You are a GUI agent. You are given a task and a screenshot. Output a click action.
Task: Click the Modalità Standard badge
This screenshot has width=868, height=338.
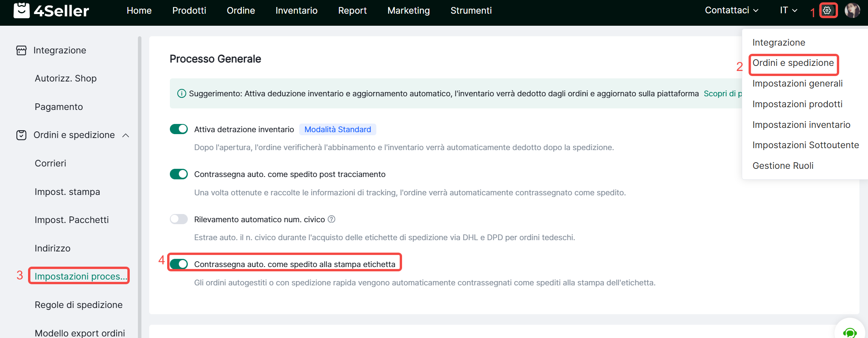tap(337, 129)
